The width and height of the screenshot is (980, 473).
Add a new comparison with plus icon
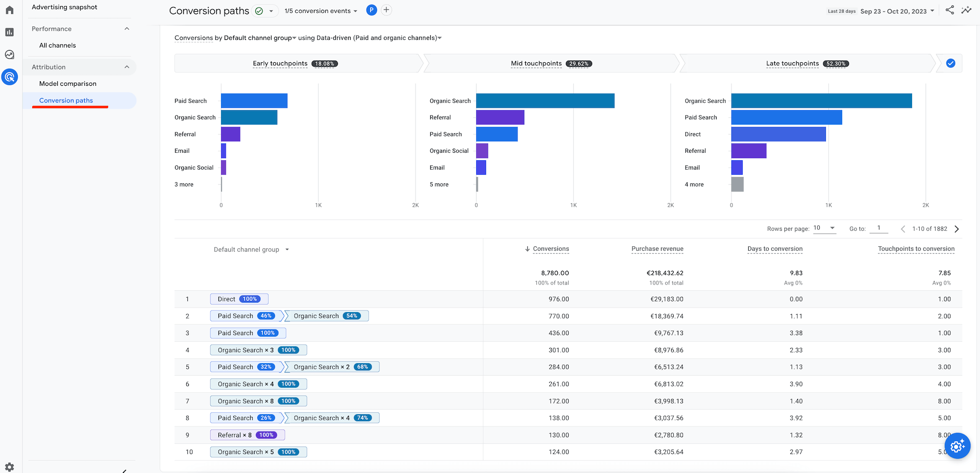tap(386, 10)
